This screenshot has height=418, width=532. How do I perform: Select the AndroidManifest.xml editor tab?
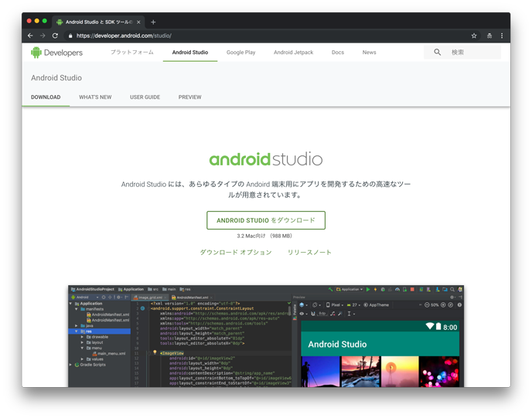190,297
